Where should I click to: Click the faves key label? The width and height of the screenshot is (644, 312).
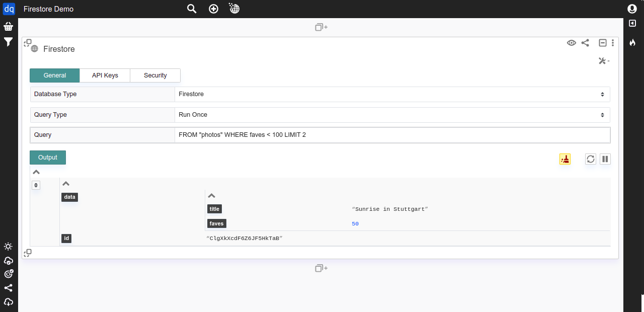tap(216, 223)
